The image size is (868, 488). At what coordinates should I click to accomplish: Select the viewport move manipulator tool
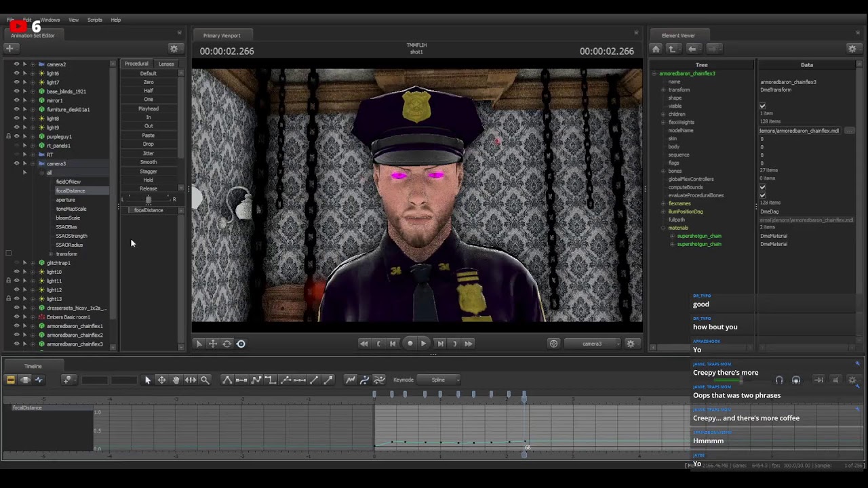click(x=213, y=344)
